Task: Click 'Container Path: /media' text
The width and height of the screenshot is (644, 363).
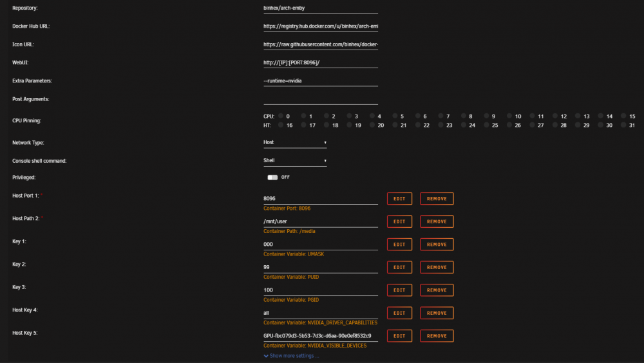Action: [x=289, y=231]
